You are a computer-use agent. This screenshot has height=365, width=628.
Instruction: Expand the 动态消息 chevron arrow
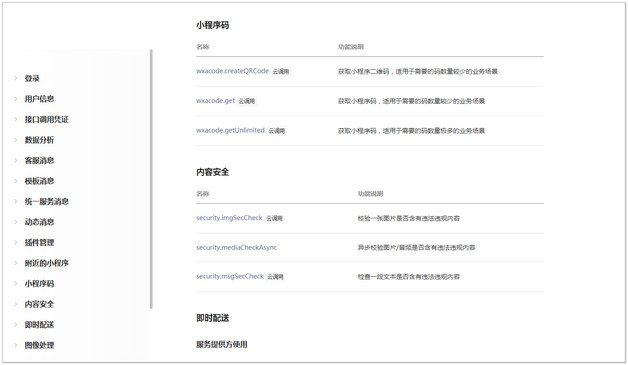16,222
